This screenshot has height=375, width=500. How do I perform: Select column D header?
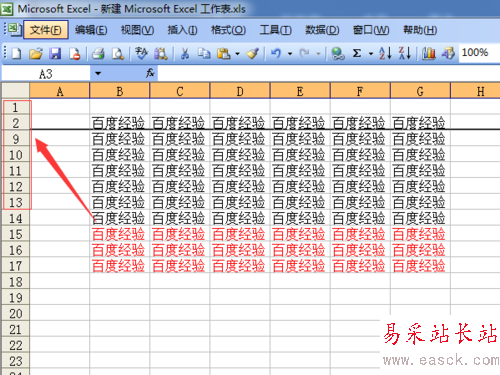point(240,91)
